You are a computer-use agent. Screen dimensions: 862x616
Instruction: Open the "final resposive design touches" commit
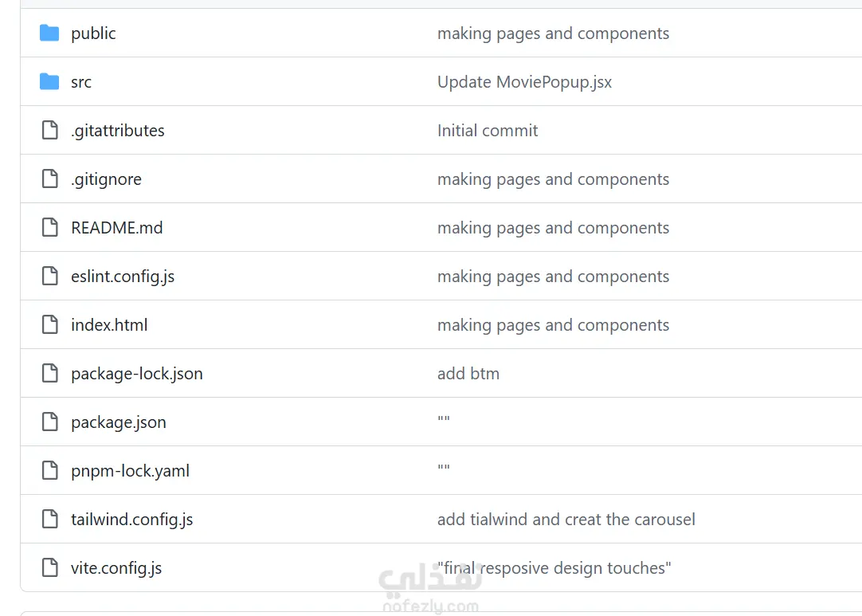[554, 568]
